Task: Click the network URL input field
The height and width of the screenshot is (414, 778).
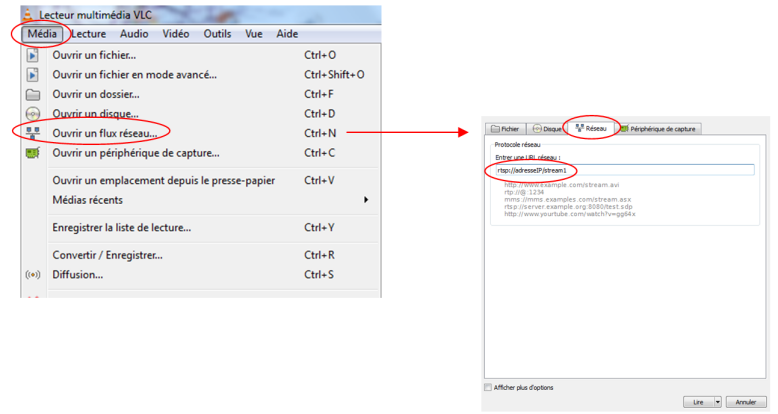Action: (624, 170)
